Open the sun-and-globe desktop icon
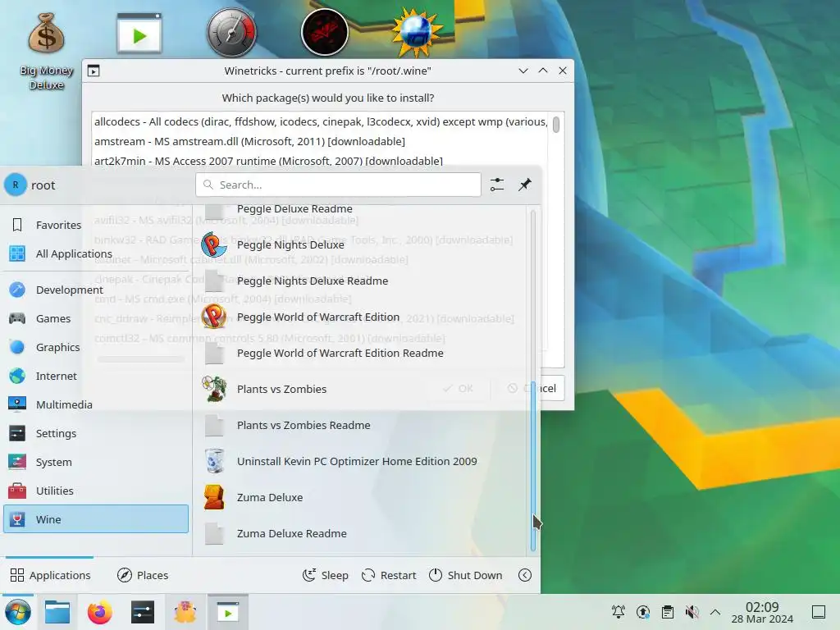840x630 pixels. click(417, 32)
